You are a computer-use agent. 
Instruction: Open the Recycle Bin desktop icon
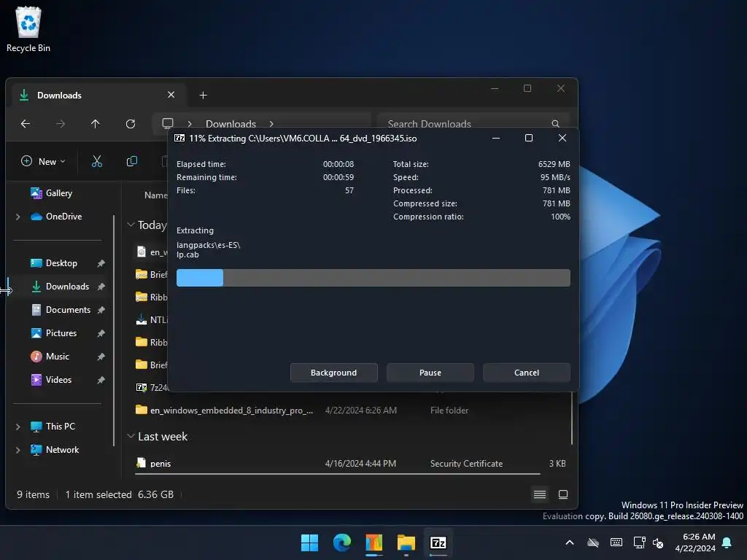pyautogui.click(x=28, y=28)
